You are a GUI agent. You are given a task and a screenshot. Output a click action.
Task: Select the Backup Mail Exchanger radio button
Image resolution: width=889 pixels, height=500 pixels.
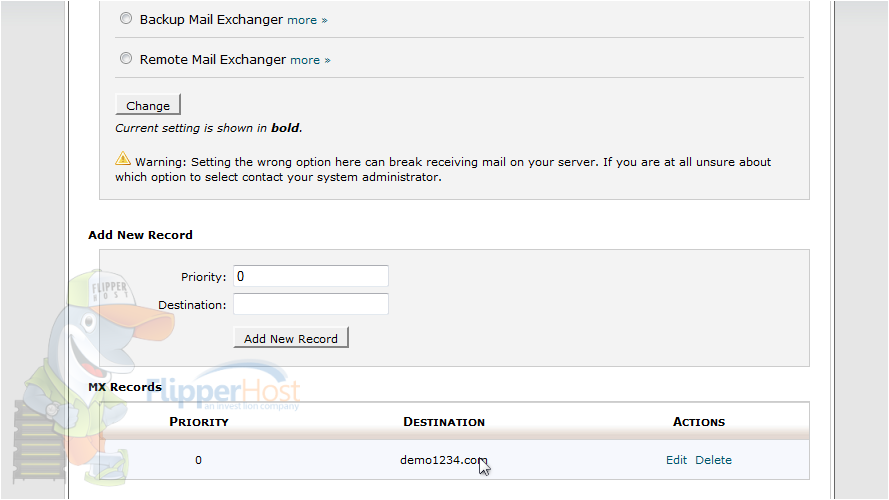pyautogui.click(x=126, y=19)
